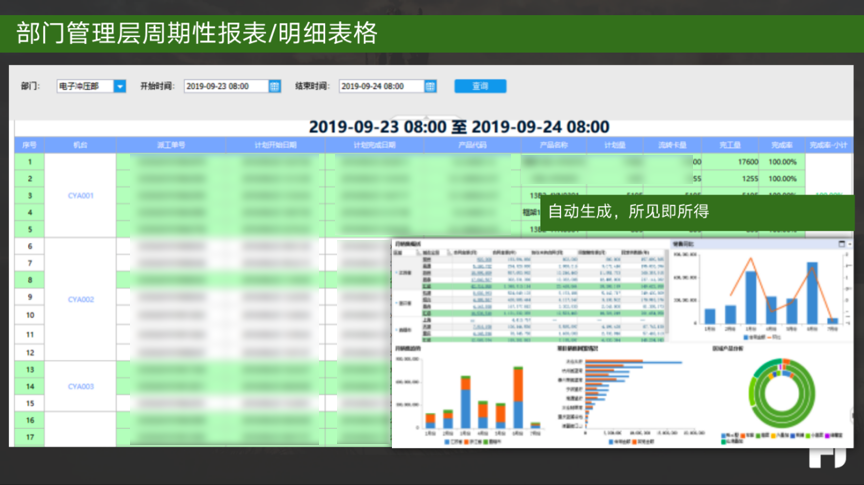
Task: Select the 计划开始日期 column header
Action: point(276,145)
